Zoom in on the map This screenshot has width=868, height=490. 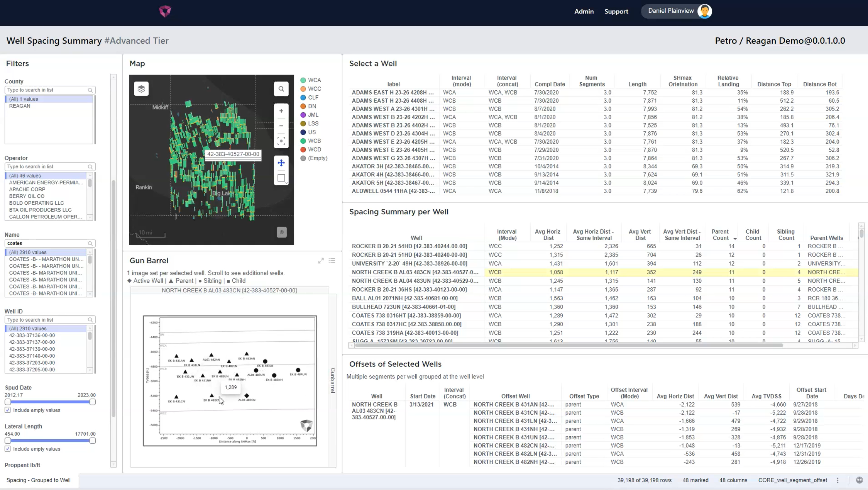click(x=281, y=111)
